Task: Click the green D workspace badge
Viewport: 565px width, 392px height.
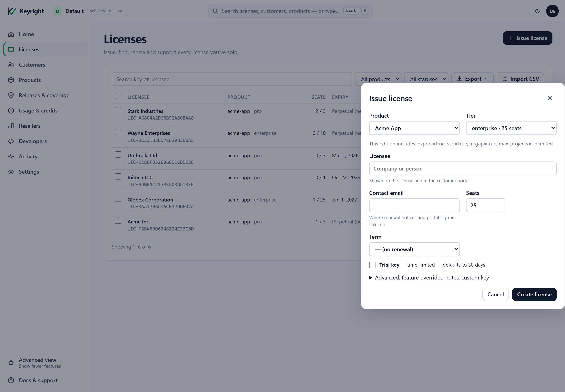Action: pos(57,11)
